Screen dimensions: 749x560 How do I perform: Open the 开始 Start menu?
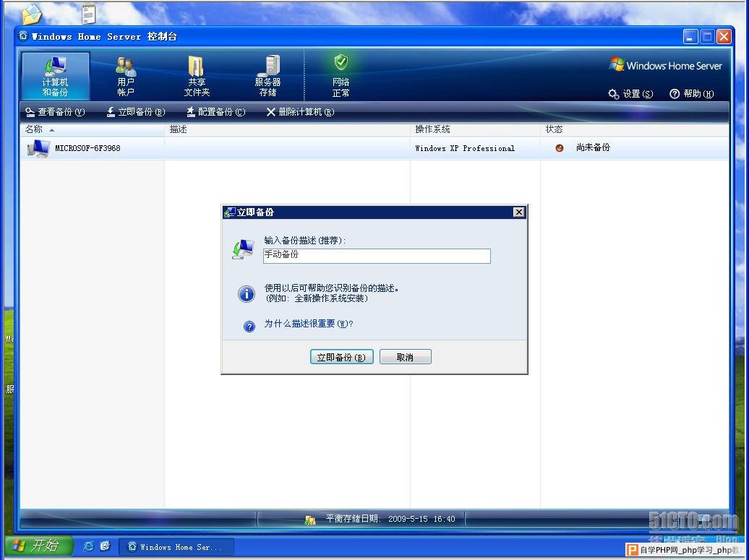pyautogui.click(x=39, y=546)
